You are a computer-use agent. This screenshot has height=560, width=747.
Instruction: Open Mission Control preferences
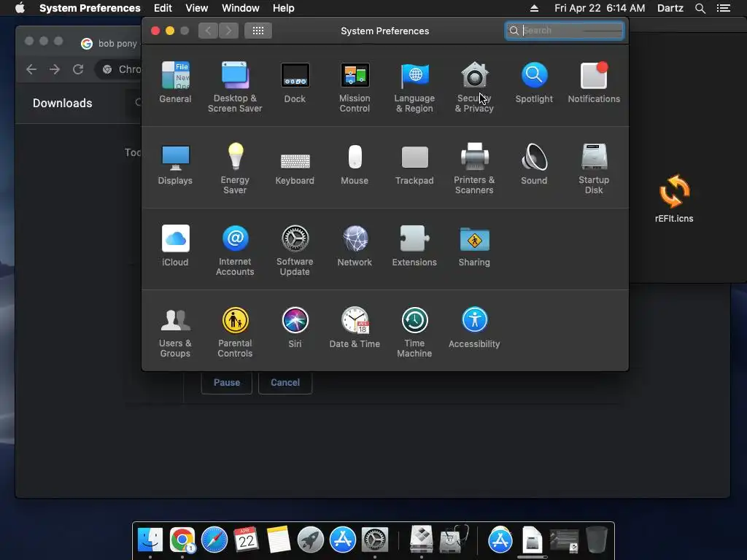[x=355, y=87]
